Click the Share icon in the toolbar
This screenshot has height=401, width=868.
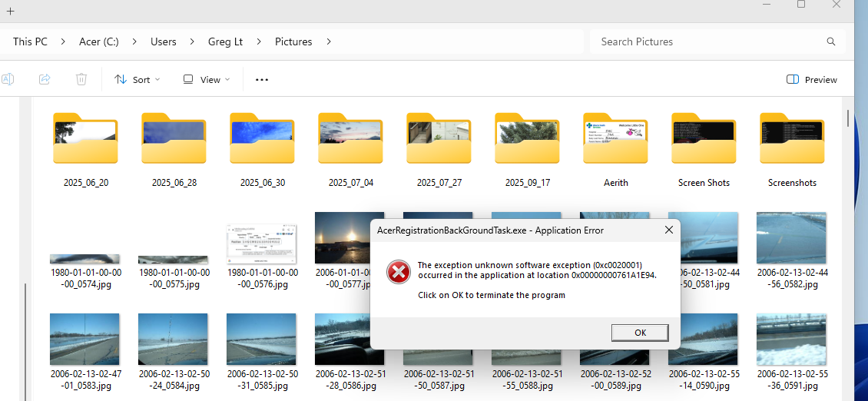45,79
